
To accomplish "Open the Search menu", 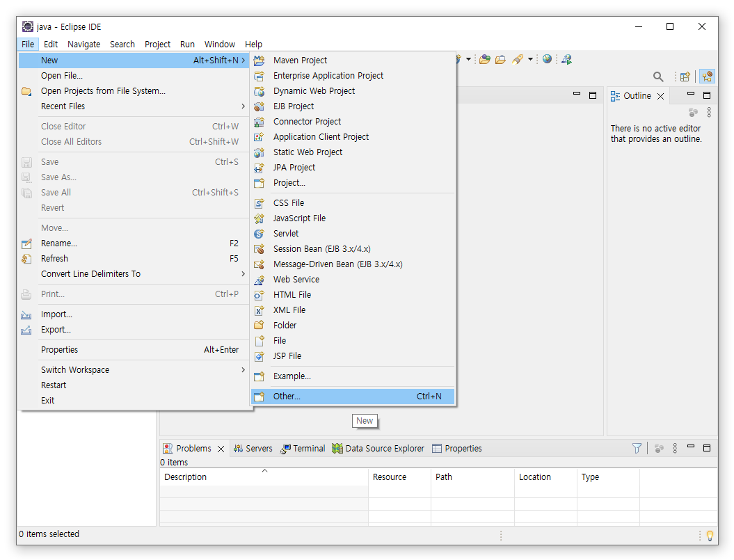I will coord(122,45).
